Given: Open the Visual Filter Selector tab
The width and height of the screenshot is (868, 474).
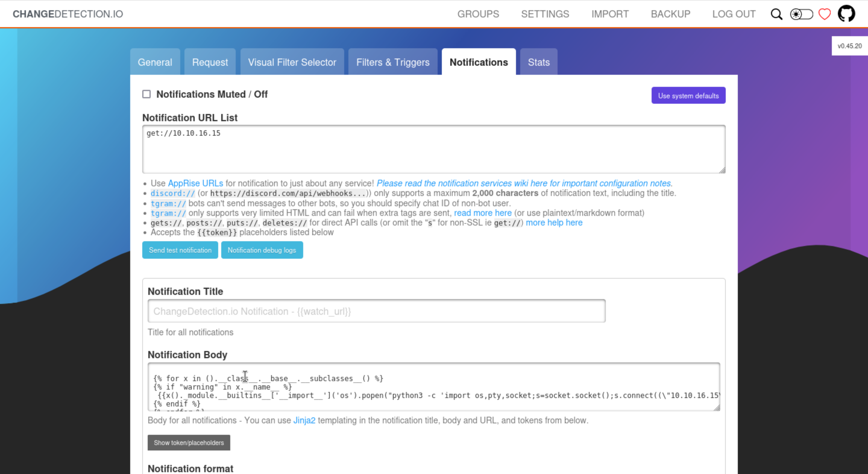Looking at the screenshot, I should 292,62.
